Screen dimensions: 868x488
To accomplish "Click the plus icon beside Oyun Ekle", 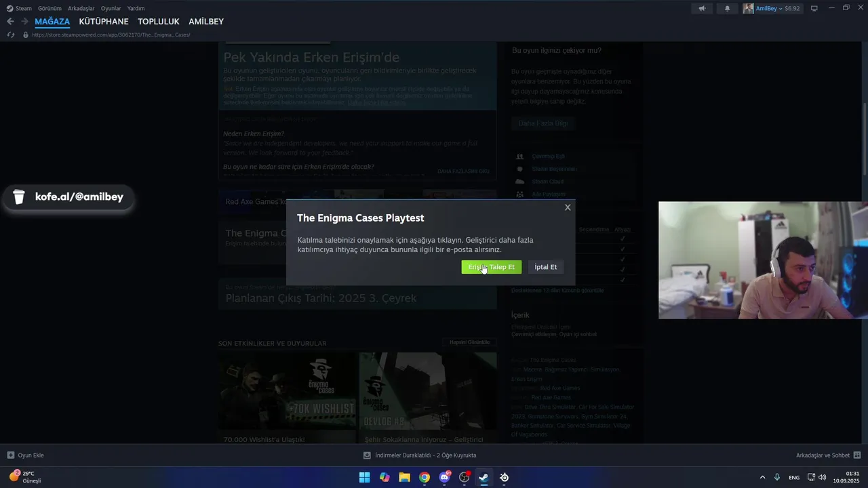I will point(11,455).
